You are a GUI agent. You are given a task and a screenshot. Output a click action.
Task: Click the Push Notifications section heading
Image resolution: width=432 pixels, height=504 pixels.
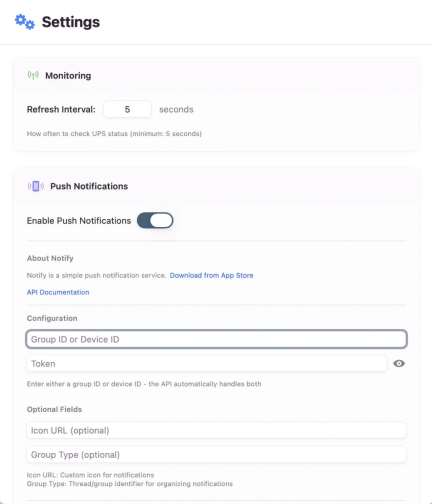pyautogui.click(x=89, y=186)
